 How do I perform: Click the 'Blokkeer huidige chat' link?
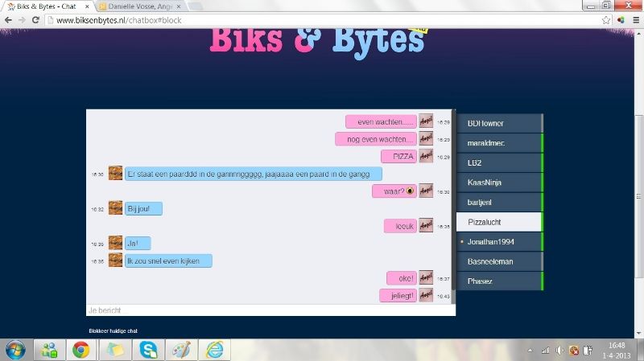click(113, 330)
